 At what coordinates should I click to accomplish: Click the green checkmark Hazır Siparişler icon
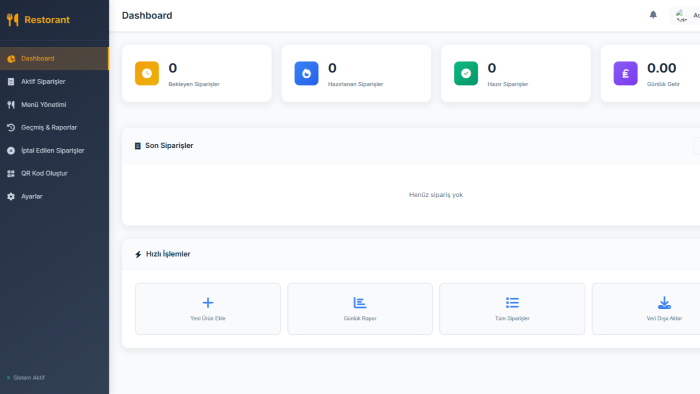[x=466, y=73]
